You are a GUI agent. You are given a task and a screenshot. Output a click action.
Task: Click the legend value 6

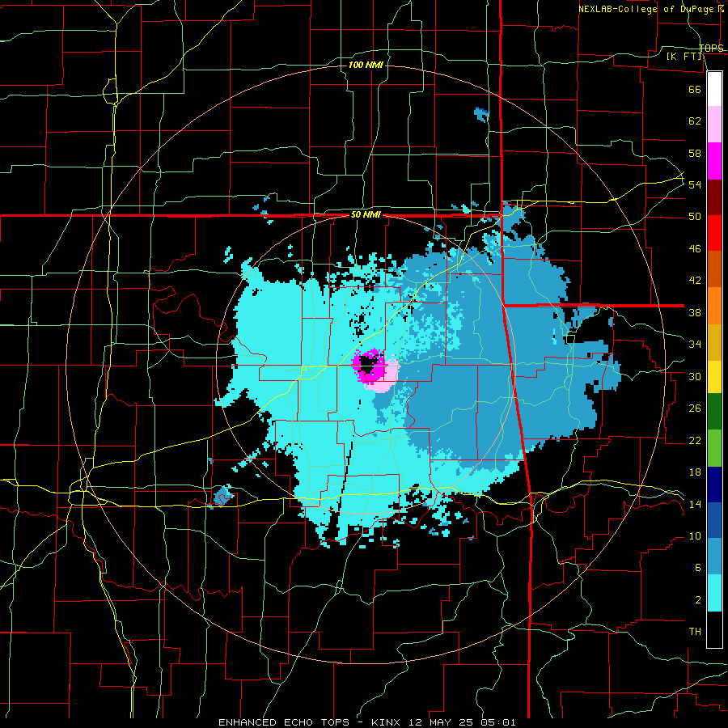[x=698, y=568]
